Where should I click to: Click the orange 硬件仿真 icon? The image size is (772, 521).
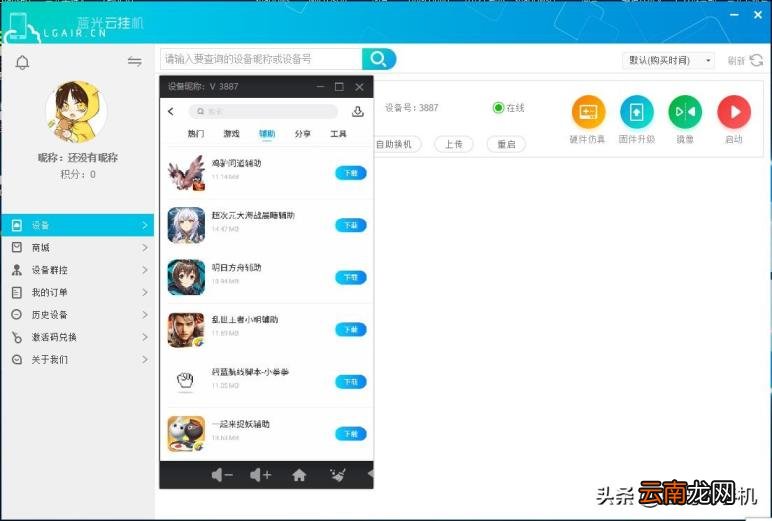coord(588,112)
